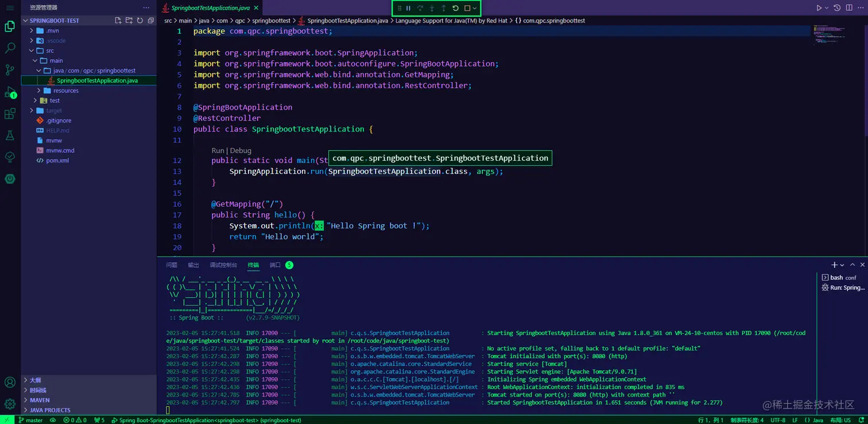This screenshot has height=424, width=868.
Task: Open the timeline history icon in editor toolbar
Action: pyautogui.click(x=837, y=8)
